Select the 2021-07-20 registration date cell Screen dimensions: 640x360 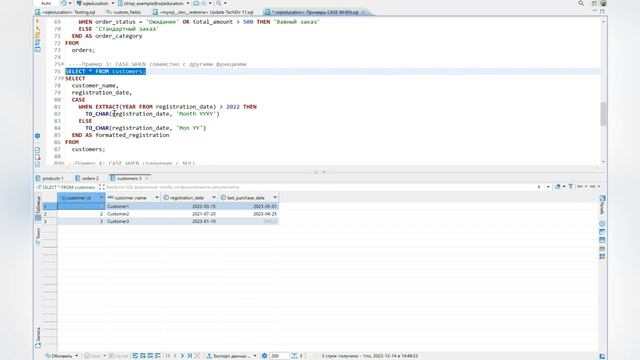190,214
